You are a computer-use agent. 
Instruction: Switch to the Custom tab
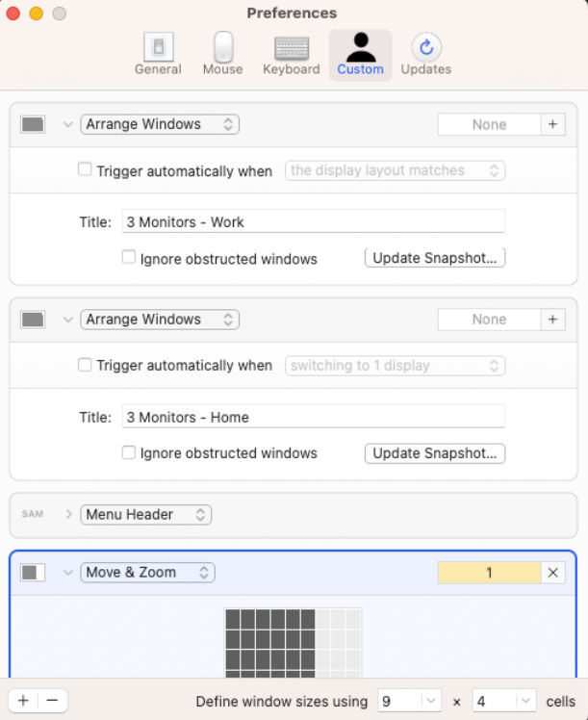point(360,55)
